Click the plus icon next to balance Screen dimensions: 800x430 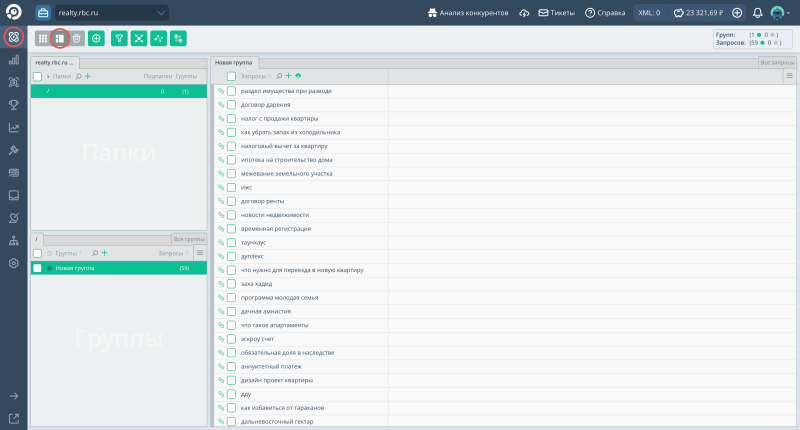point(737,13)
